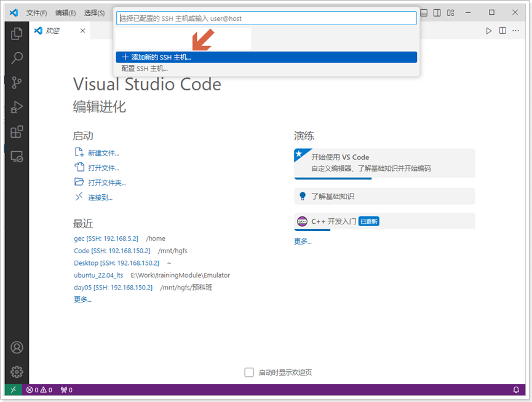Screen dimensions: 532x402
Task: Select the 欢迎 editor tab
Action: [60, 31]
